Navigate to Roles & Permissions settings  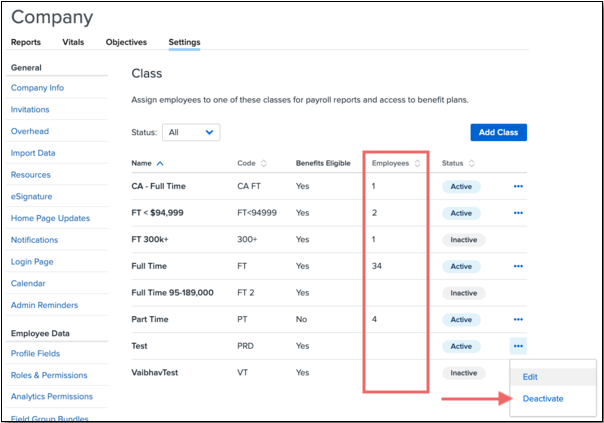pyautogui.click(x=49, y=375)
